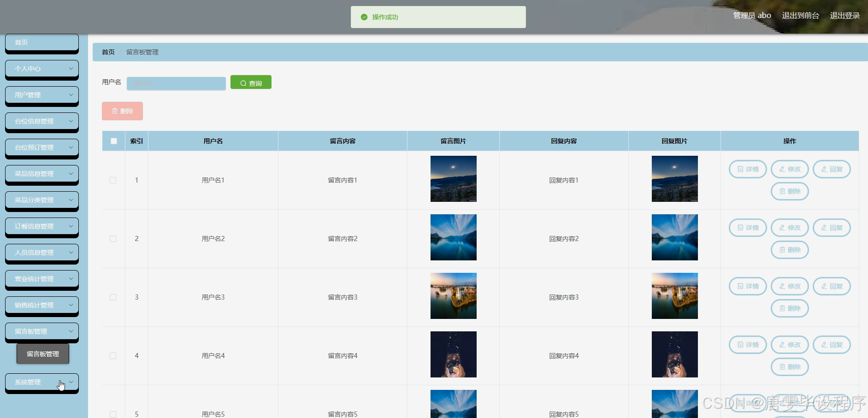Open 详情 for 用户名2 row

(747, 228)
